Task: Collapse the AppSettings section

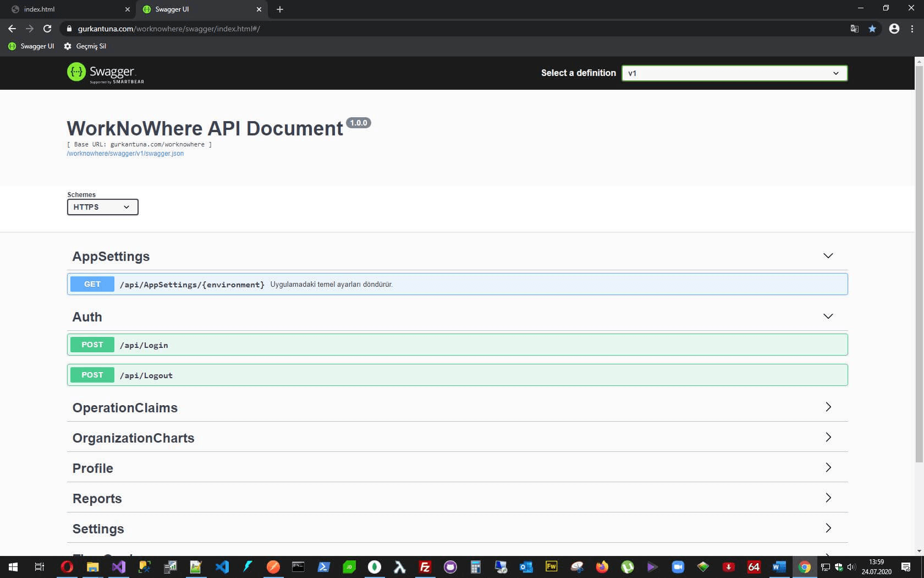Action: 828,256
